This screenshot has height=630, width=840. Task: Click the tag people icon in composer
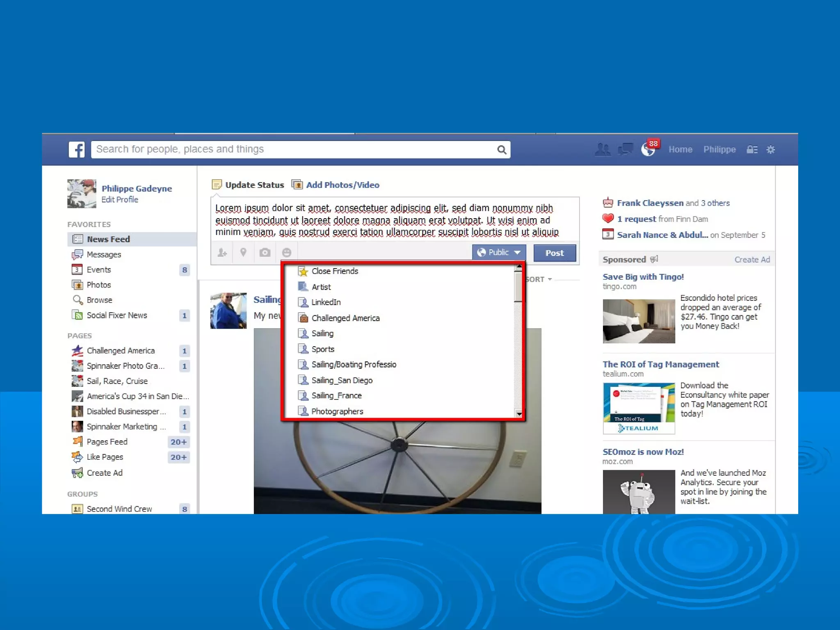[x=222, y=253]
